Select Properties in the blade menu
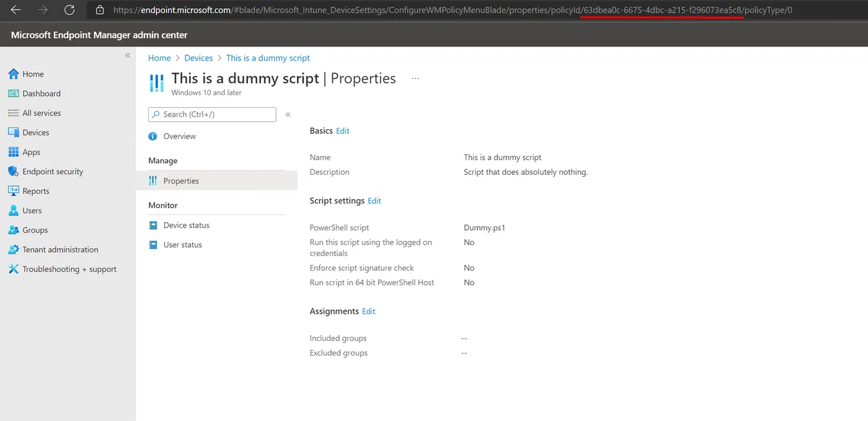The width and height of the screenshot is (868, 421). point(216,181)
